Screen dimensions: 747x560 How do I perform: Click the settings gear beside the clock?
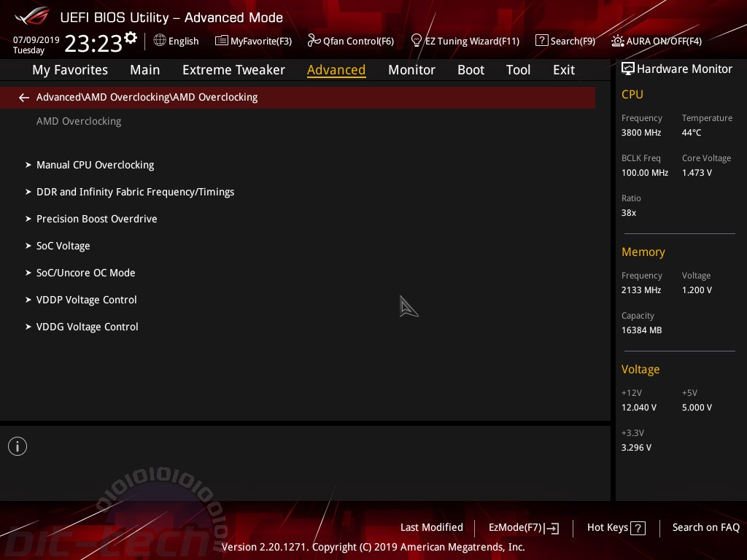tap(131, 37)
